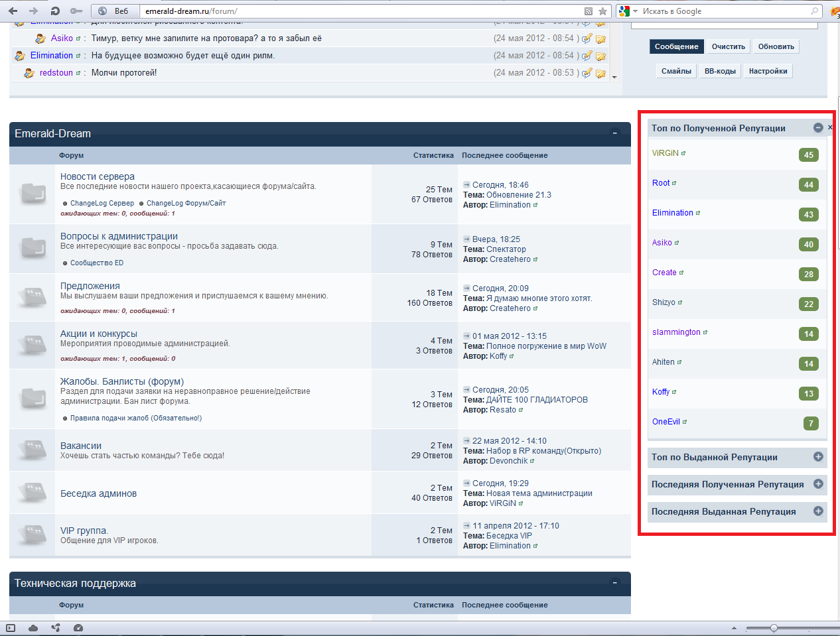
Task: Bookmark the page using the star icon
Action: (x=602, y=11)
